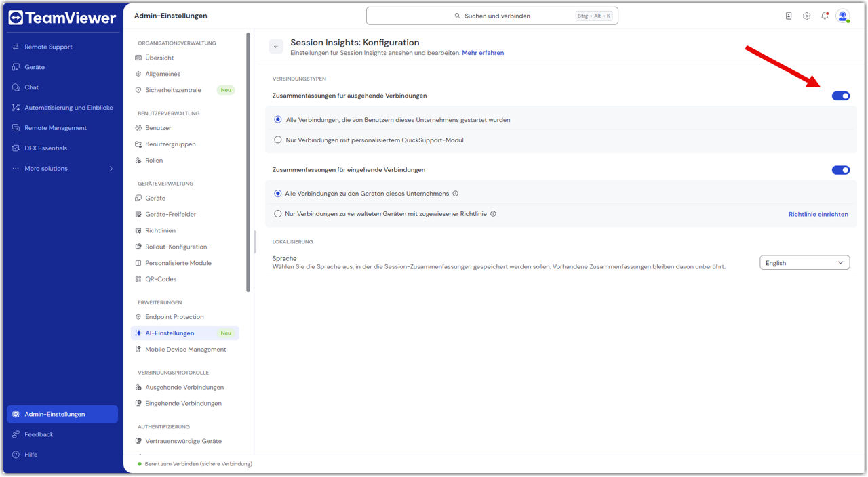Click the Hilfe question mark icon

point(16,455)
